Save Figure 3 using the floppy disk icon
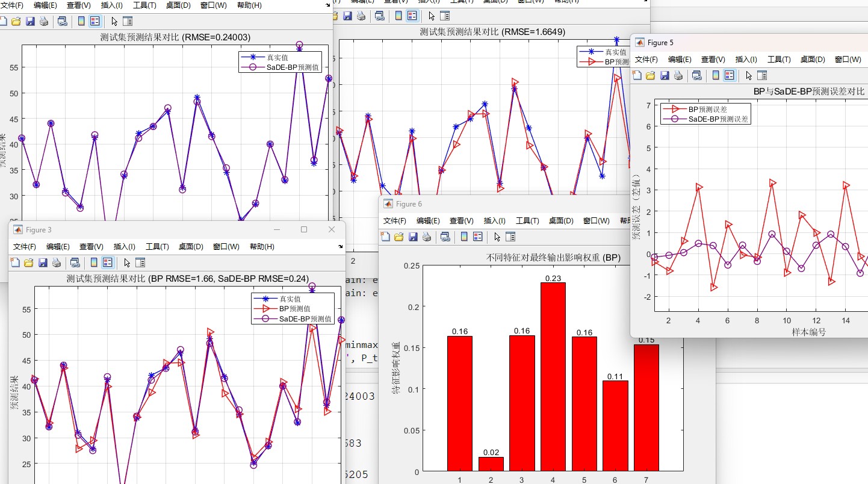The width and height of the screenshot is (868, 484). point(43,262)
